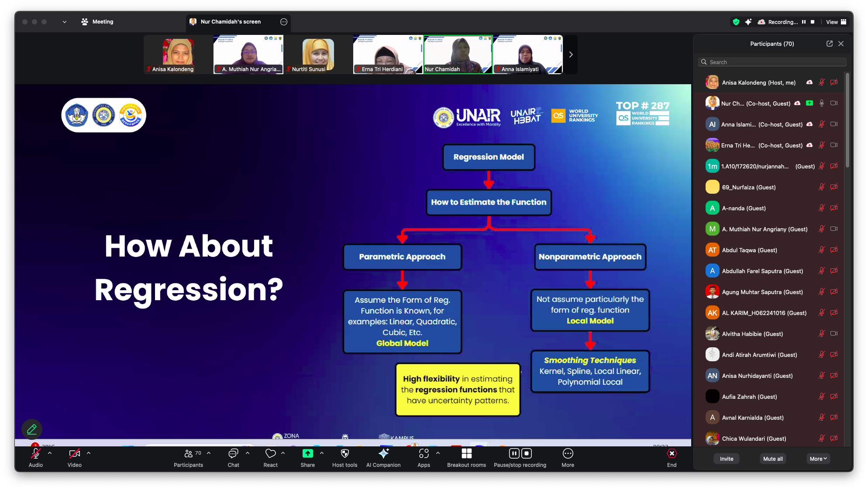Click the Breakout rooms grid icon

point(466,454)
